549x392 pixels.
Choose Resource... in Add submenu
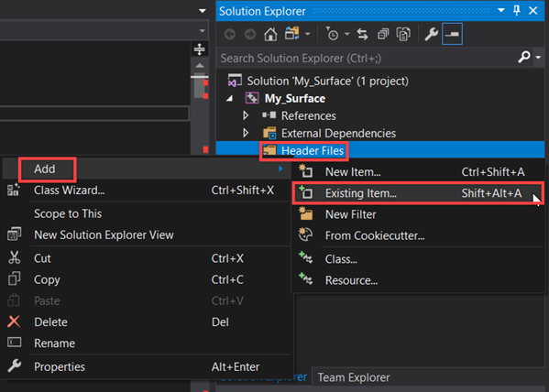[417, 280]
